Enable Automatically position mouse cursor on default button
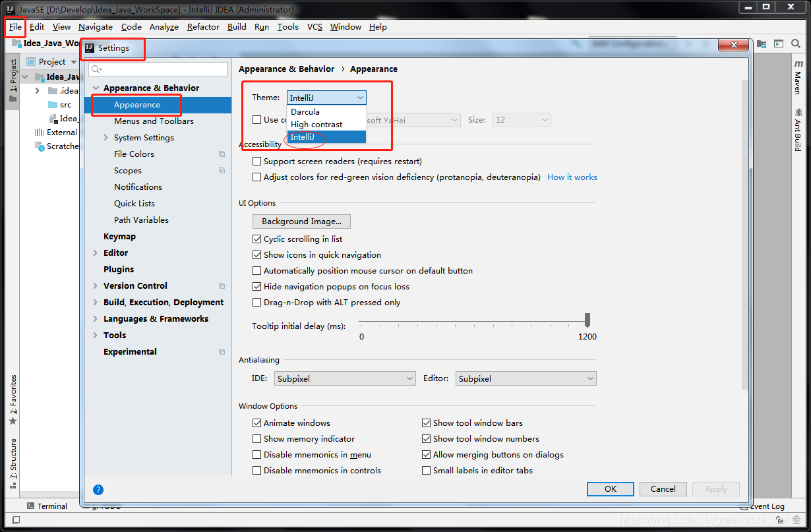 tap(257, 271)
